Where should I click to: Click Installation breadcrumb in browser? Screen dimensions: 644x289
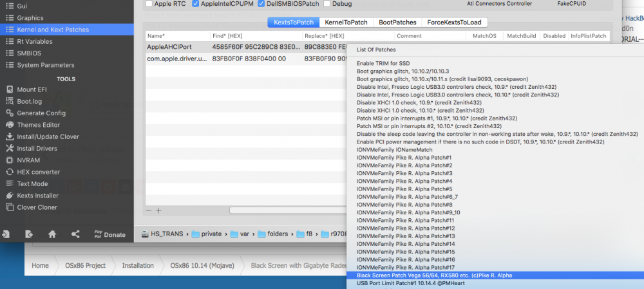point(138,266)
